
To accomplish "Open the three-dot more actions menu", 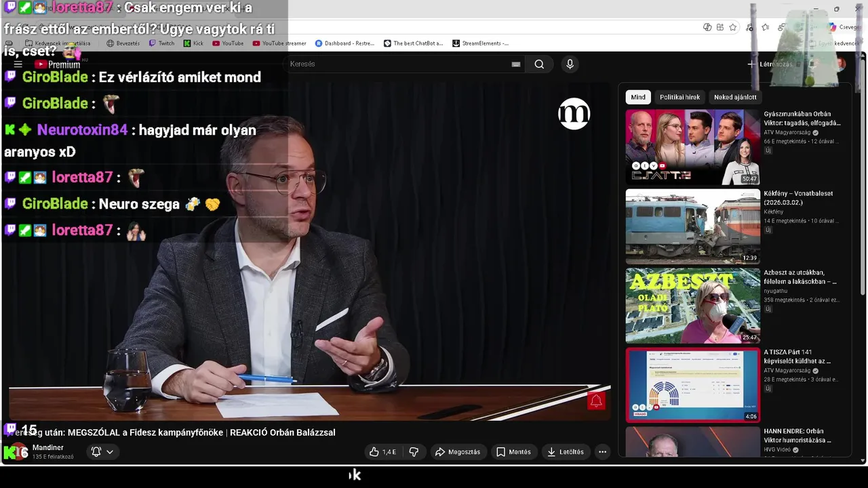I will (x=602, y=452).
